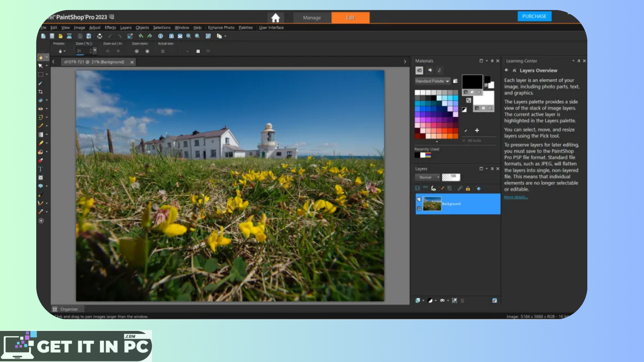Switch Materials to Swatches view button

419,70
